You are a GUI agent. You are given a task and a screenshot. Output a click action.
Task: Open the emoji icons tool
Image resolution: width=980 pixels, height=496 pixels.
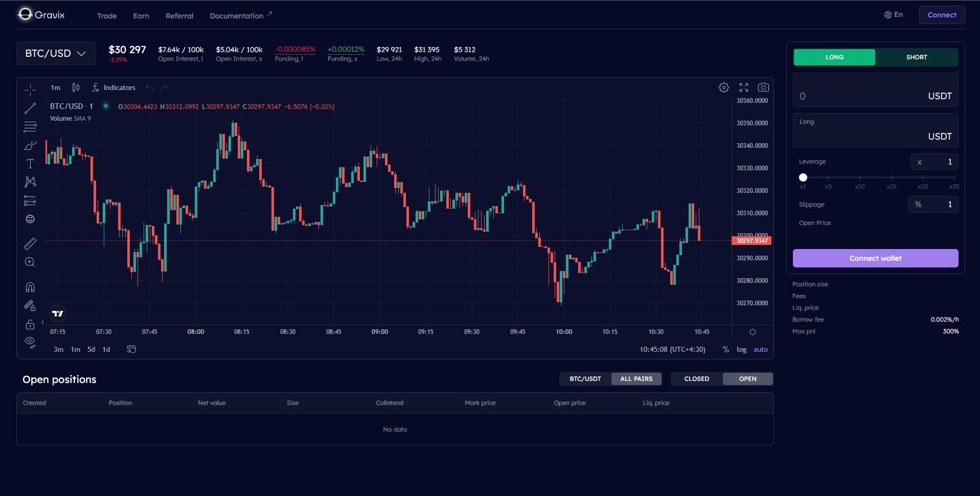[30, 219]
